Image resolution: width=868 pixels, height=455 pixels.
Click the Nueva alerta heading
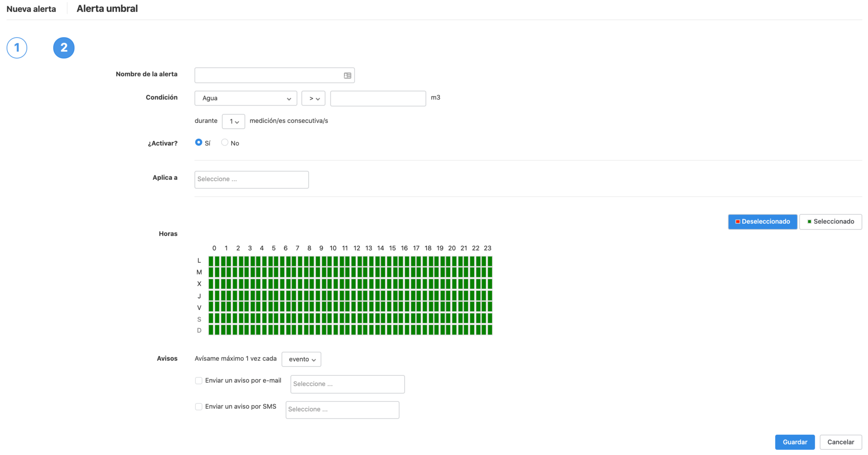pos(31,9)
